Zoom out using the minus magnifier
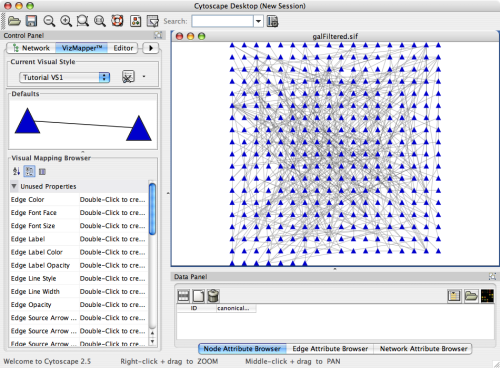This screenshot has width=500, height=368. [x=49, y=21]
